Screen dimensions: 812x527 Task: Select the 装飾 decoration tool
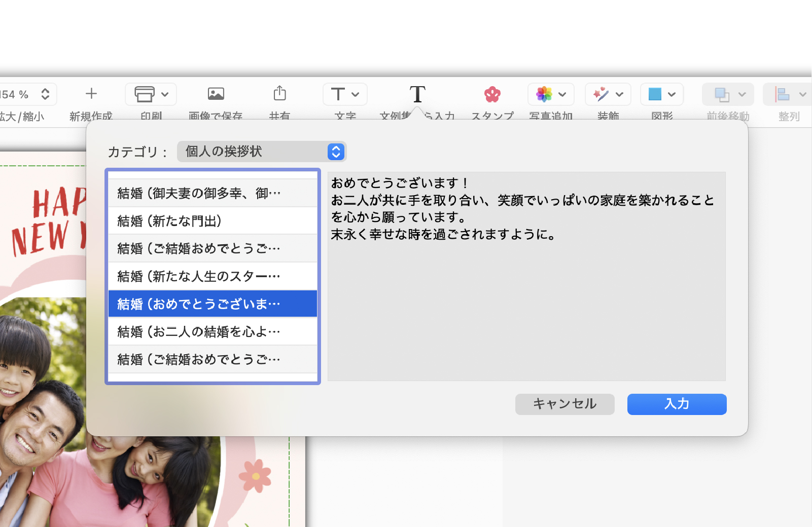coord(602,94)
